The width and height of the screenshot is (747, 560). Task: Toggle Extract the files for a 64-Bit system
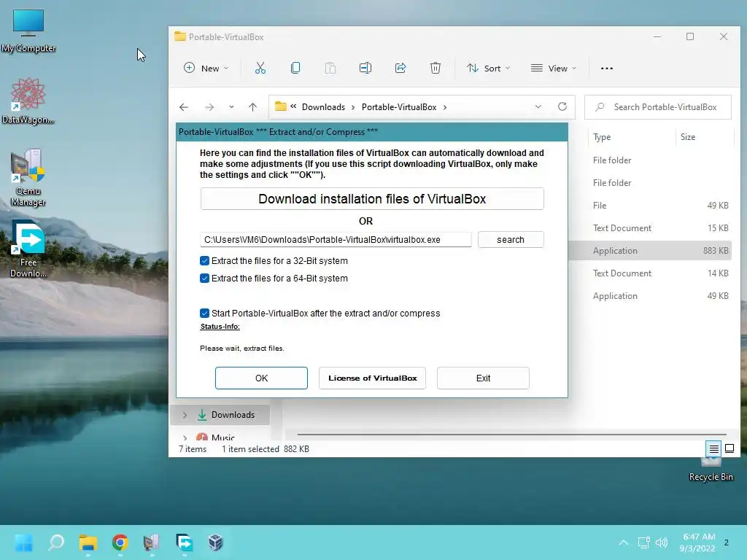pyautogui.click(x=204, y=279)
